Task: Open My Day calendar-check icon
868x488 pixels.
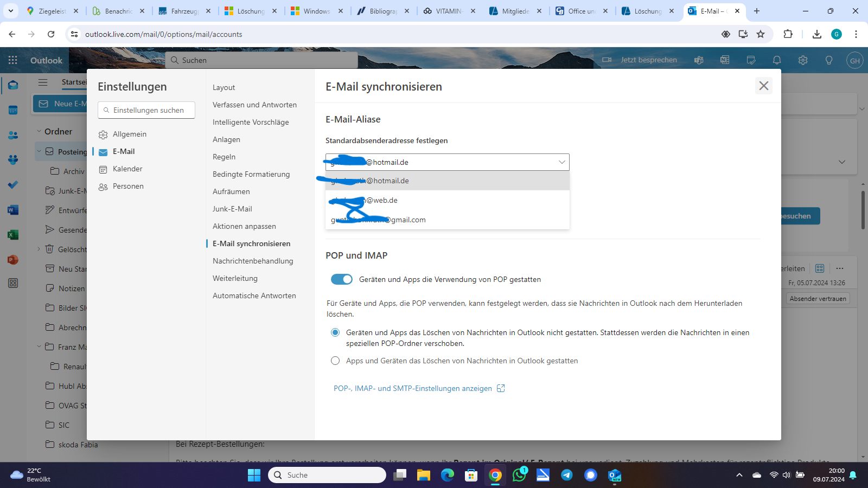Action: [x=751, y=60]
